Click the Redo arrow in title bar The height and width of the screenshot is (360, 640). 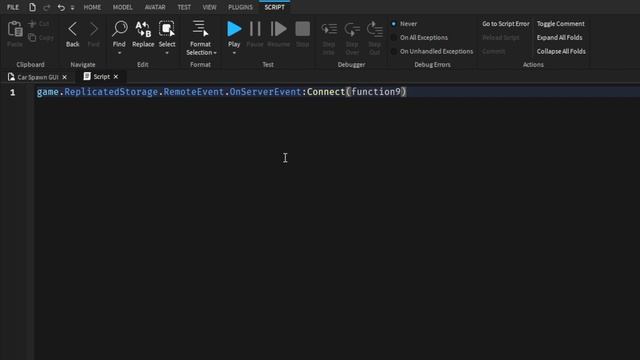47,7
